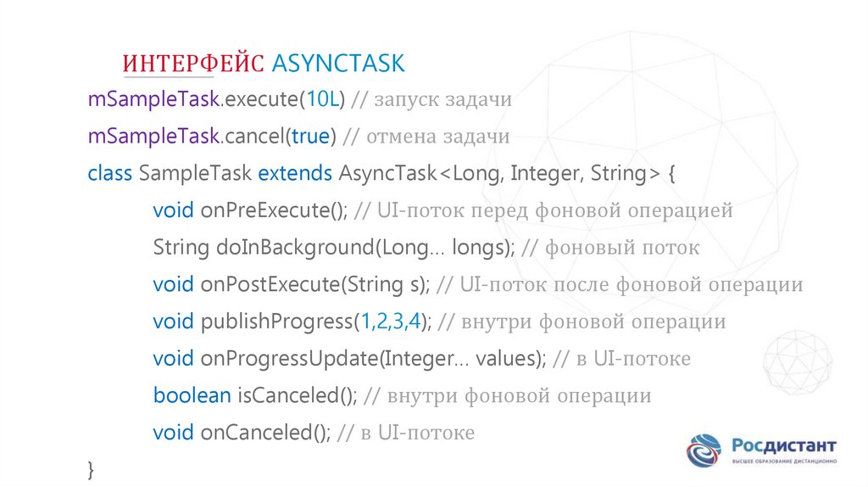Click the Росдистант brand name text
The image size is (868, 487).
coord(784,445)
